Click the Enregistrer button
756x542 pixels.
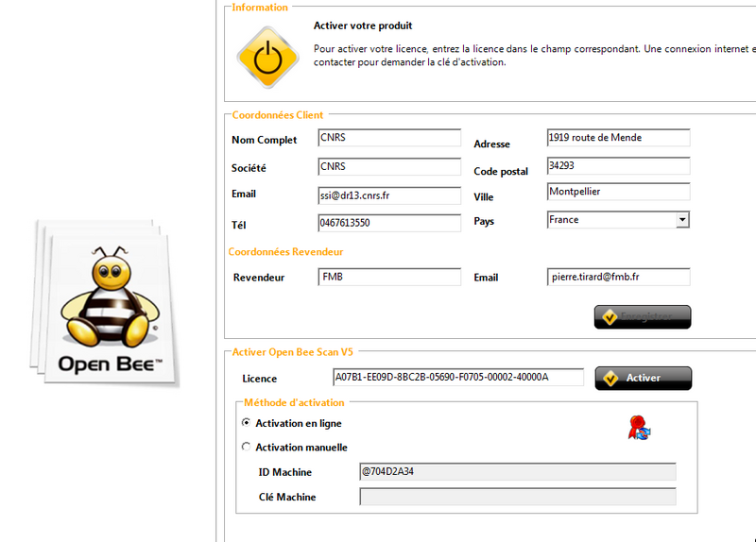(643, 317)
